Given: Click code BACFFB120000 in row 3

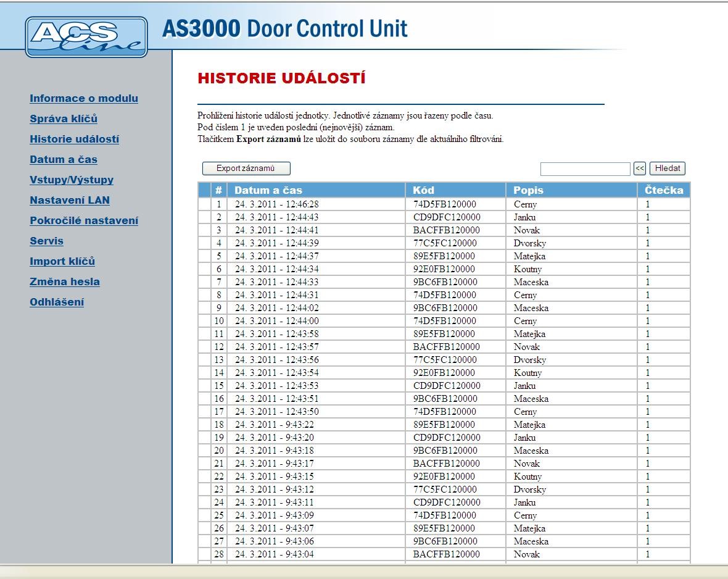Looking at the screenshot, I should tap(446, 230).
